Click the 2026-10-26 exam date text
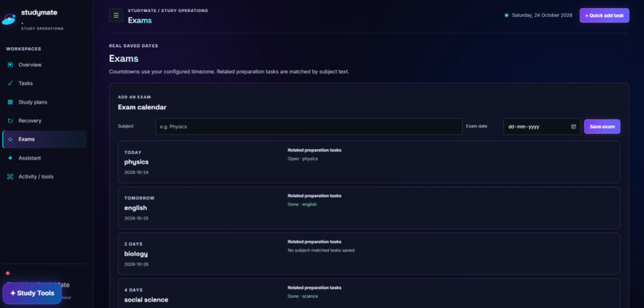644x308 pixels. [137, 265]
